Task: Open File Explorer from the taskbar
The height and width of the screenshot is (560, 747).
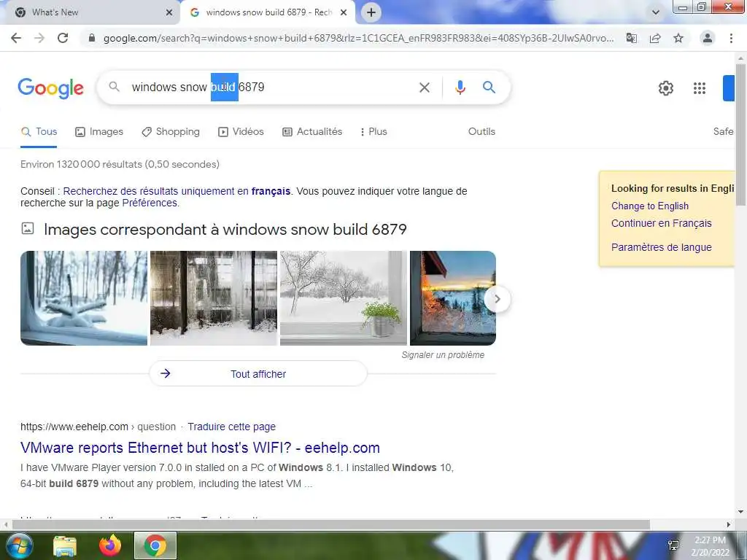Action: (x=65, y=546)
